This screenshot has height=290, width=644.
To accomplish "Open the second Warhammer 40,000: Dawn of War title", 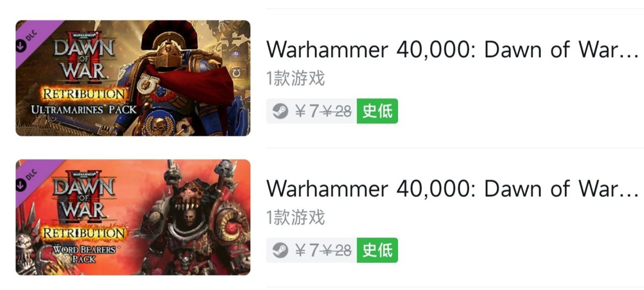I will click(x=453, y=189).
